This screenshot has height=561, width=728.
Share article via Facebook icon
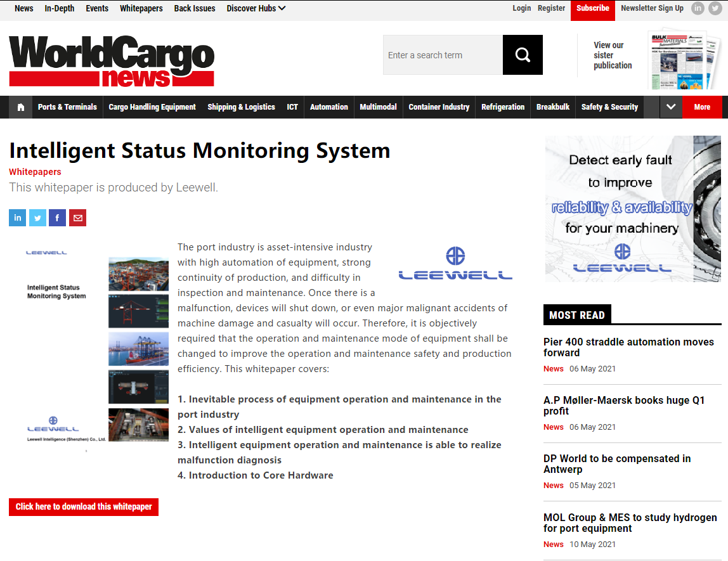[57, 218]
